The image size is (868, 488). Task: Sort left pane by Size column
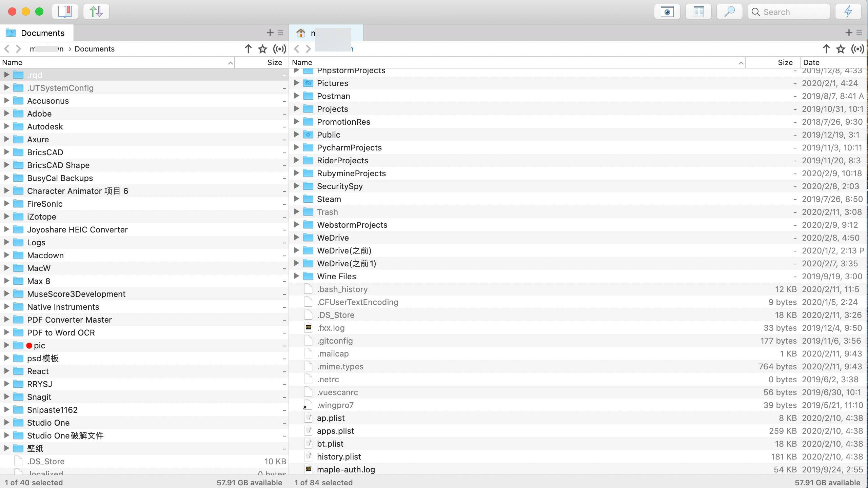pyautogui.click(x=261, y=62)
